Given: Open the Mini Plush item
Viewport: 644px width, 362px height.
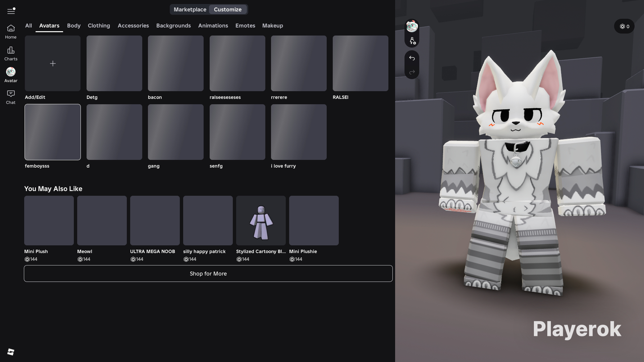Looking at the screenshot, I should pos(49,220).
